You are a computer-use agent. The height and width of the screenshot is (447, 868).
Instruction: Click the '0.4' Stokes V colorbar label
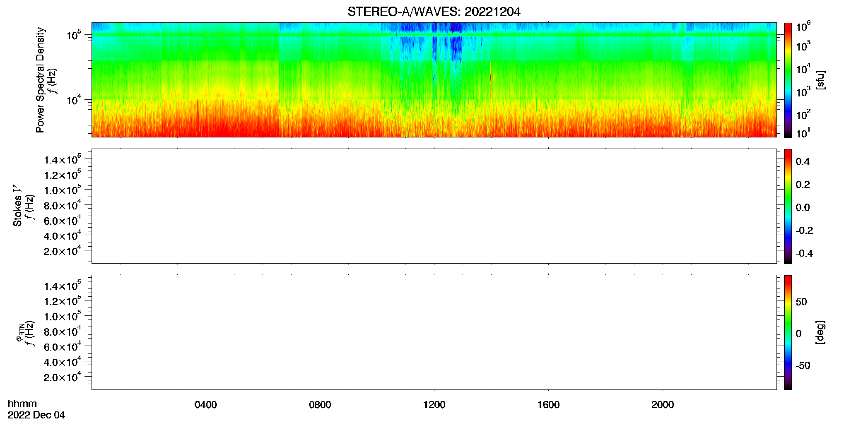click(x=803, y=162)
